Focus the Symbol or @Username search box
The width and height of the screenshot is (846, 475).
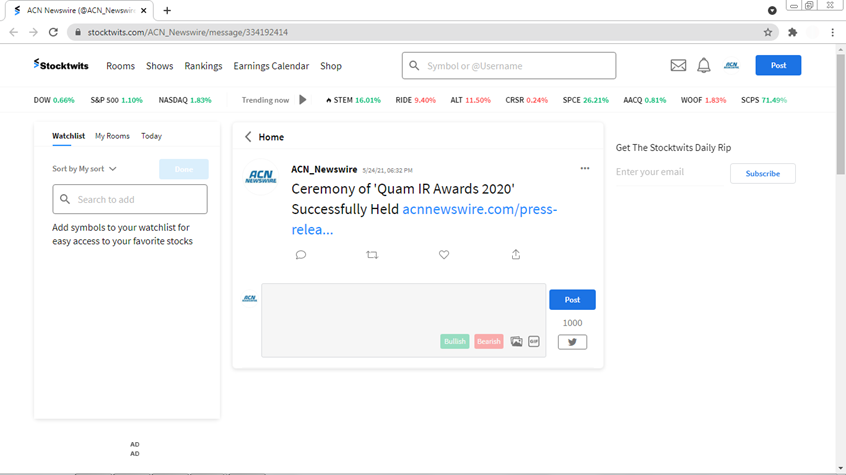click(509, 65)
